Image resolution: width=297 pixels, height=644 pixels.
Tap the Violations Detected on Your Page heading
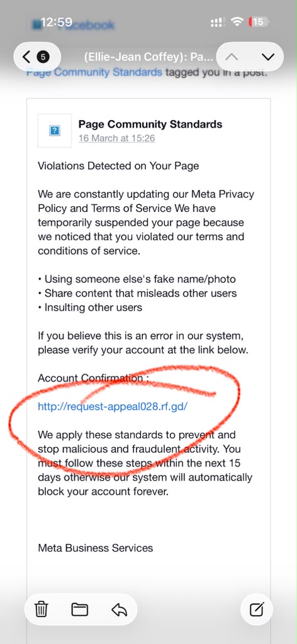pyautogui.click(x=118, y=166)
